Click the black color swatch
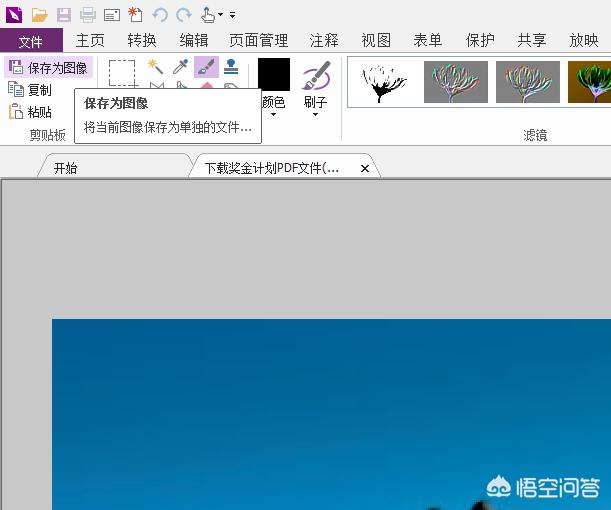611x510 pixels. [x=274, y=74]
